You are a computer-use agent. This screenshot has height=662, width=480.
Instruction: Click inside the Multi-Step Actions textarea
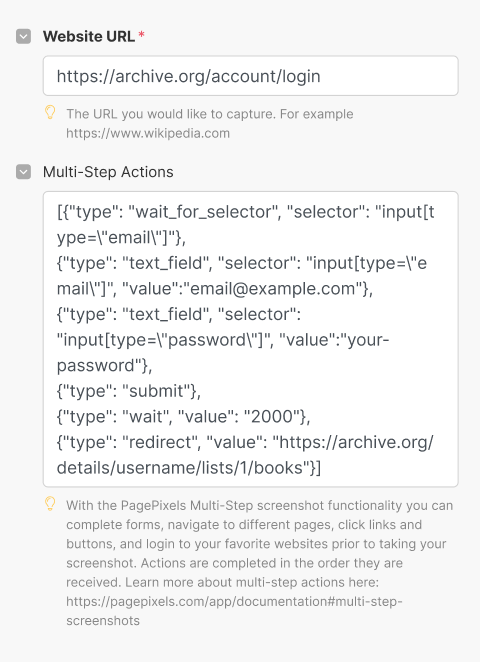(x=250, y=339)
